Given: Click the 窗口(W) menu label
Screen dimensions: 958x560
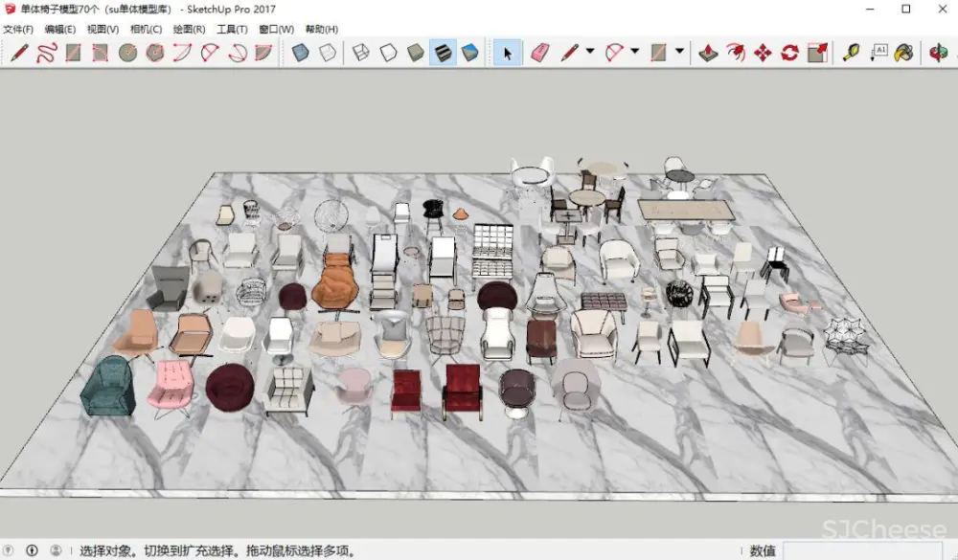Looking at the screenshot, I should tap(276, 29).
